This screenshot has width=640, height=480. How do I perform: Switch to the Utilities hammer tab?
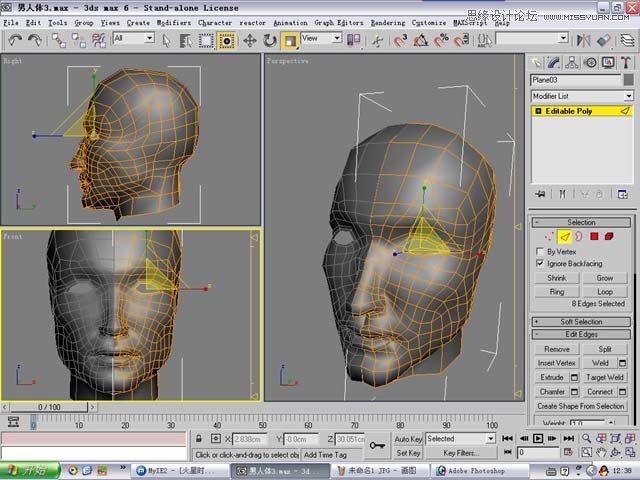[626, 62]
